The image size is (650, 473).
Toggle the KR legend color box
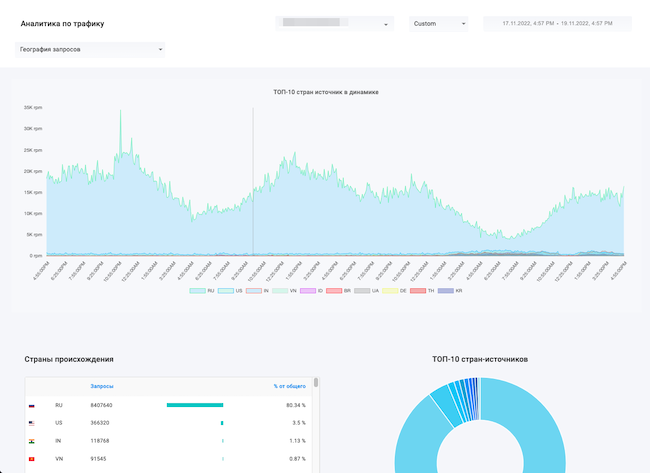coord(445,290)
